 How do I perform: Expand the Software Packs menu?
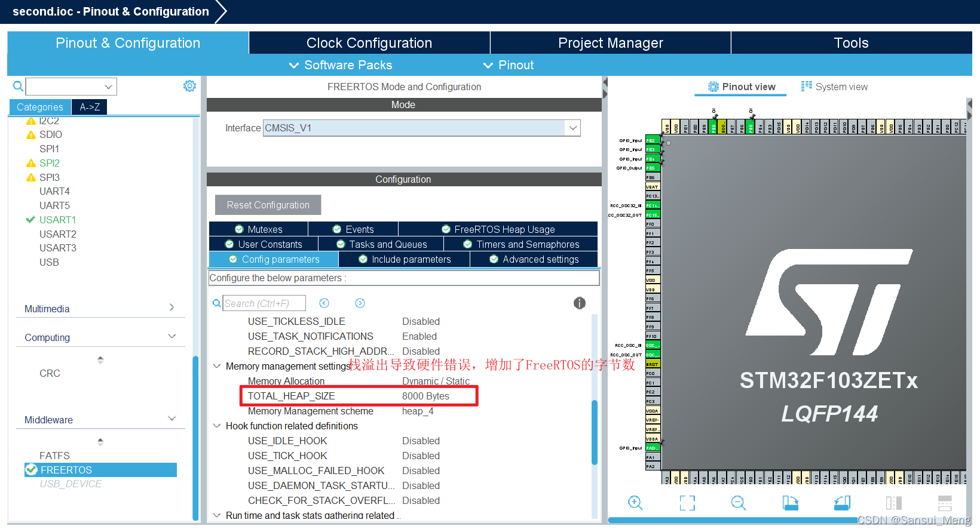pyautogui.click(x=341, y=65)
